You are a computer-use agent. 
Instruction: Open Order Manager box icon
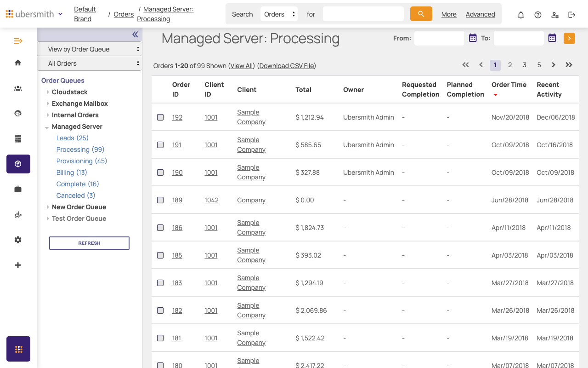(18, 164)
